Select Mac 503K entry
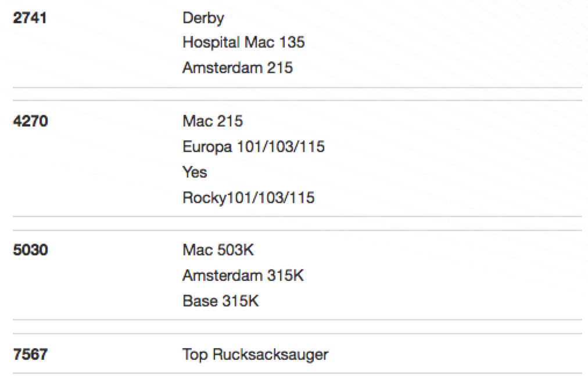 [218, 250]
